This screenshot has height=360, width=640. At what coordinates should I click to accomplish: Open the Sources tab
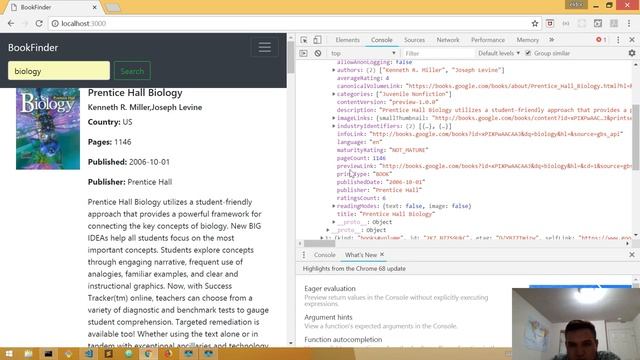[414, 40]
